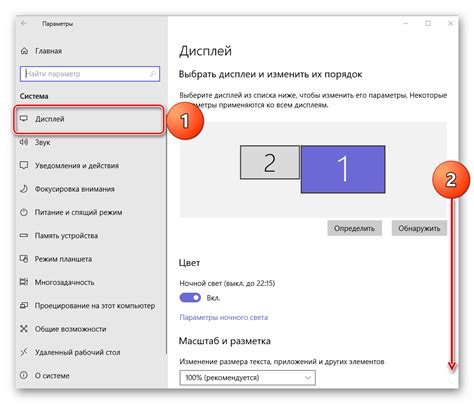Click the Определить button
Image resolution: width=474 pixels, height=404 pixels.
[x=354, y=228]
